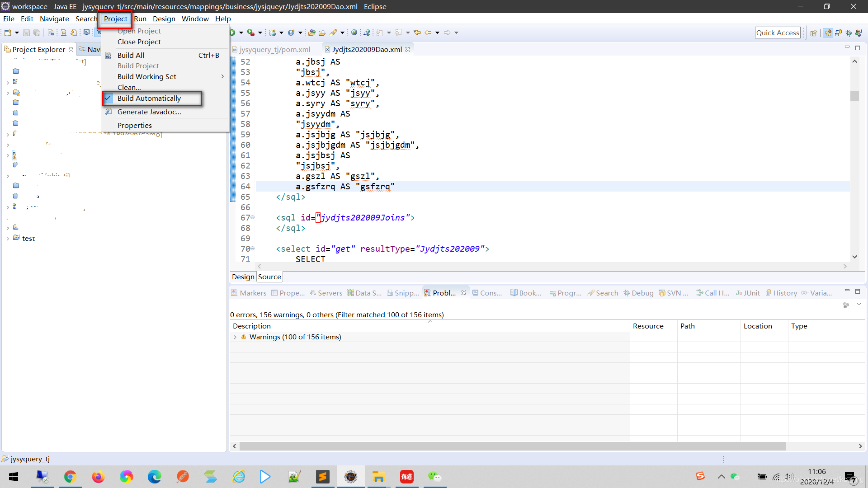The image size is (868, 488).
Task: Toggle Skip All Breakpoints in the toolbar
Action: pyautogui.click(x=99, y=32)
